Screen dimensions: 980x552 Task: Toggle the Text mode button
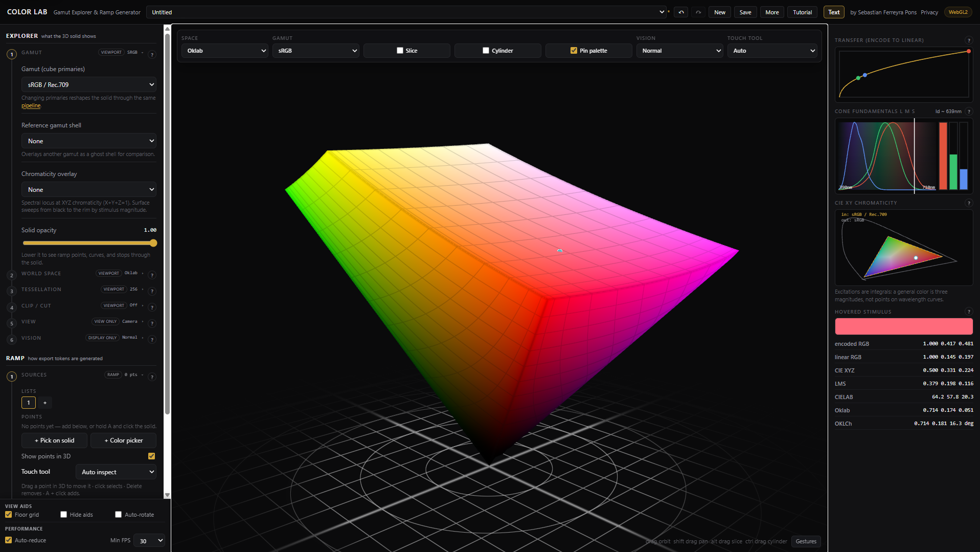click(x=834, y=12)
